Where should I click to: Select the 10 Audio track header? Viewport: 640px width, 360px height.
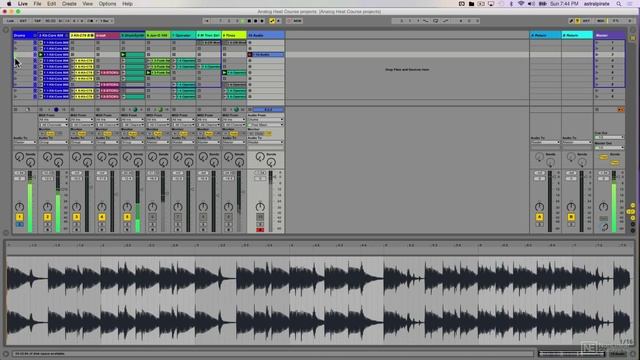pyautogui.click(x=266, y=36)
